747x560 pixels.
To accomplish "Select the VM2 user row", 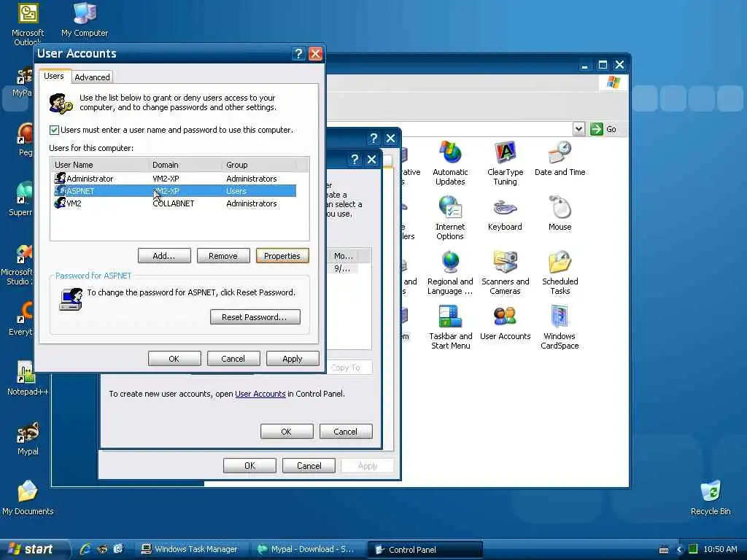I will (175, 203).
